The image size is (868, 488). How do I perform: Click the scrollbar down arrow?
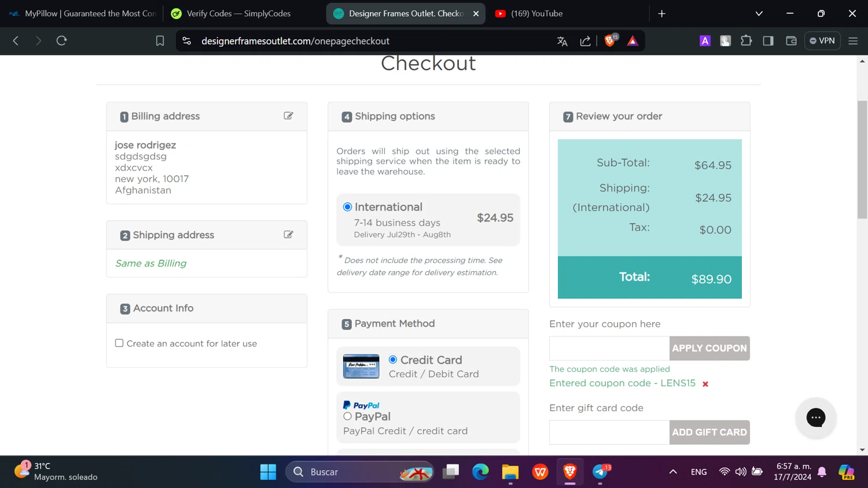coord(862,450)
